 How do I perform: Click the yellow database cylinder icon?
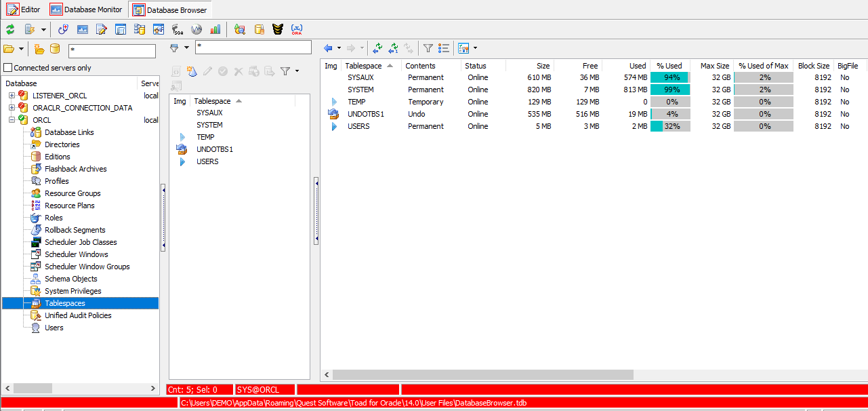(55, 49)
